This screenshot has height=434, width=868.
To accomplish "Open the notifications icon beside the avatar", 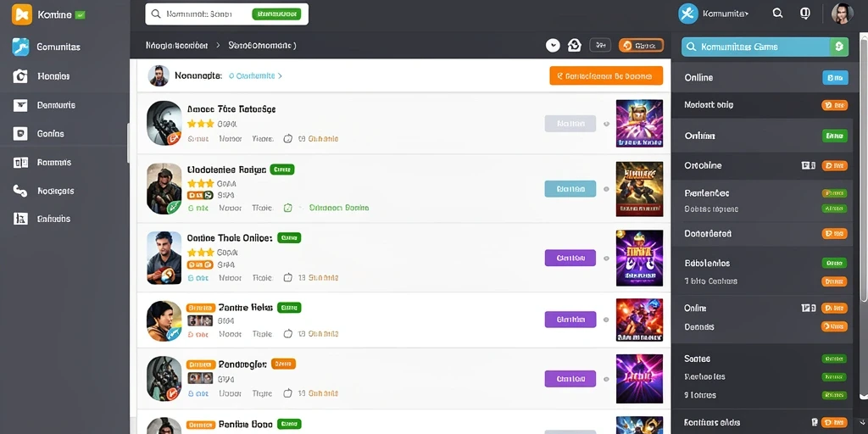I will [805, 14].
